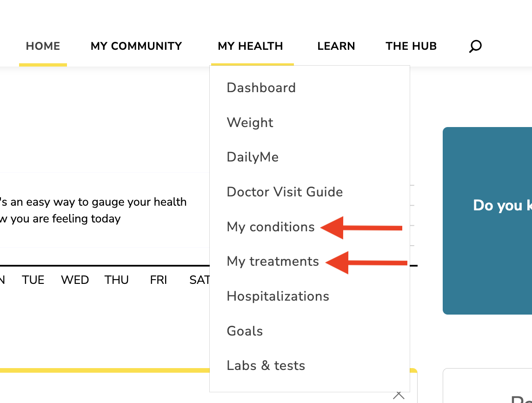532x403 pixels.
Task: Click the teal 'Do you' card
Action: pyautogui.click(x=487, y=221)
